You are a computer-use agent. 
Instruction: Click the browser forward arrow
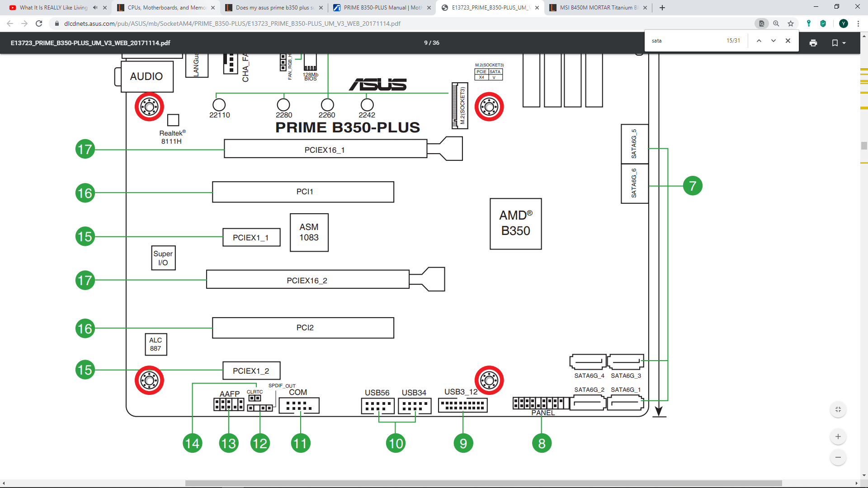pos(24,23)
